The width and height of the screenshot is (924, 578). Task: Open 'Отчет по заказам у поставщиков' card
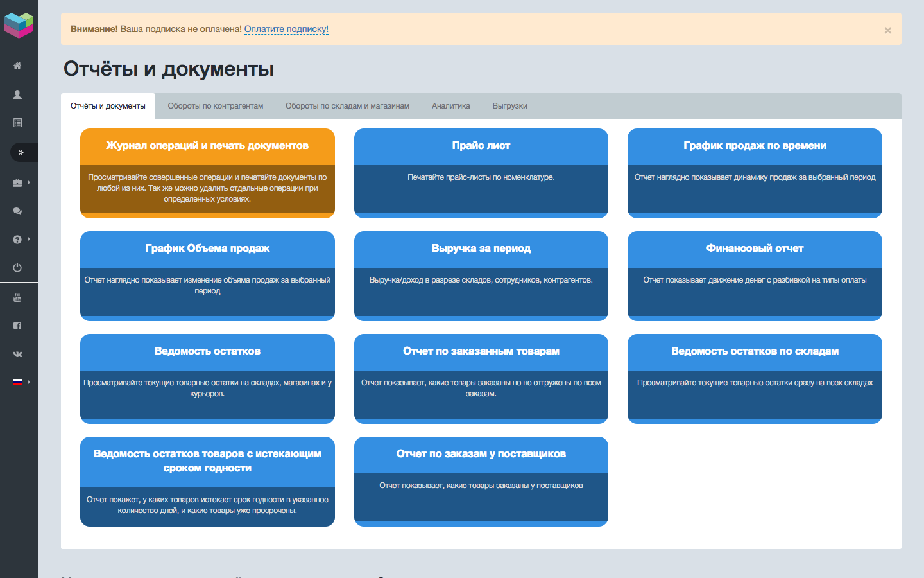pyautogui.click(x=481, y=482)
